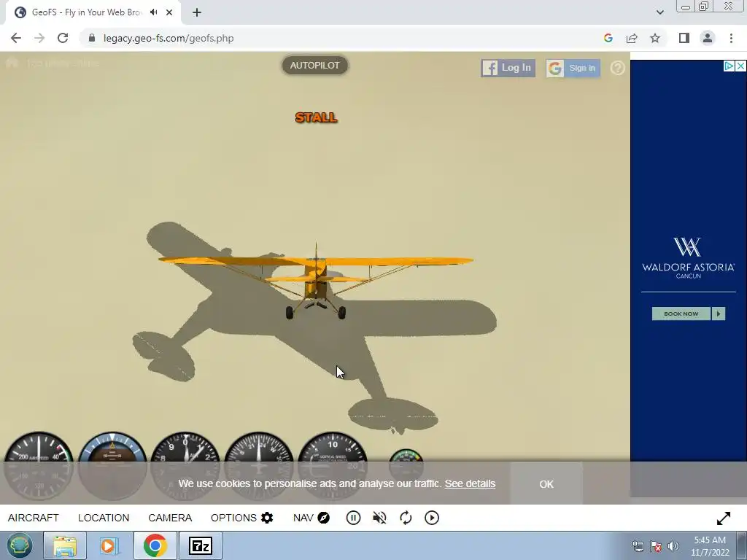Viewport: 747px width, 560px height.
Task: Open the system tray volume icon
Action: [673, 546]
